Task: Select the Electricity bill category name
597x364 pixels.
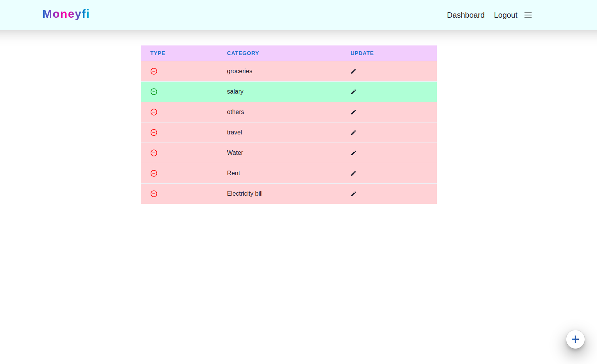Action: pyautogui.click(x=245, y=194)
